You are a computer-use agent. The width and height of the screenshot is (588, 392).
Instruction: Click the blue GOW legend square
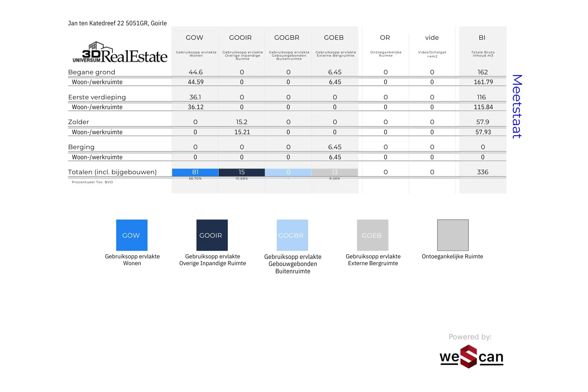click(132, 235)
